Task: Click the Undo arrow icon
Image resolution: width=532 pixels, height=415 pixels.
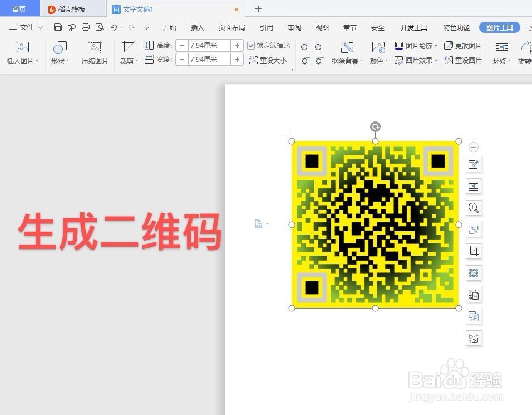Action: 114,27
